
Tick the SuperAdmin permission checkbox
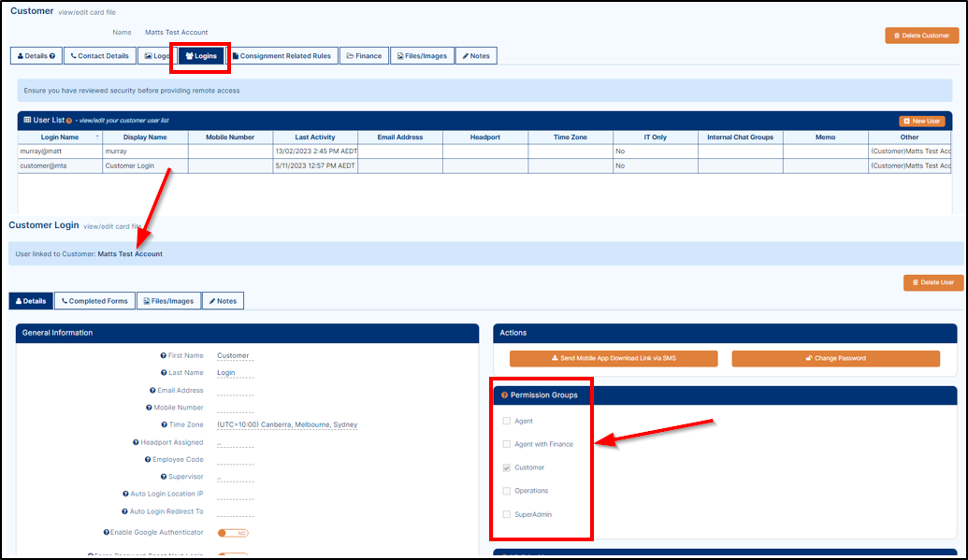507,514
